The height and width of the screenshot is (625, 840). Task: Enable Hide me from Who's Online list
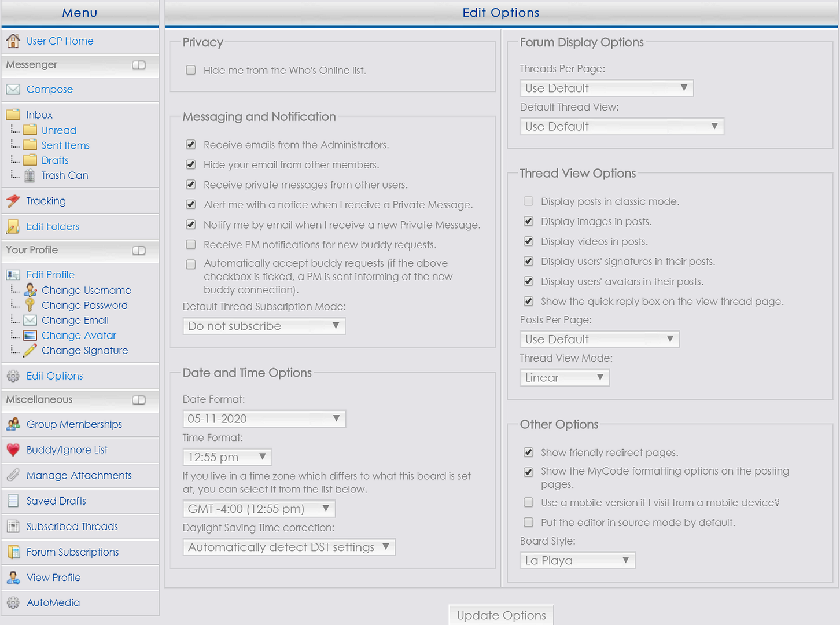coord(190,70)
